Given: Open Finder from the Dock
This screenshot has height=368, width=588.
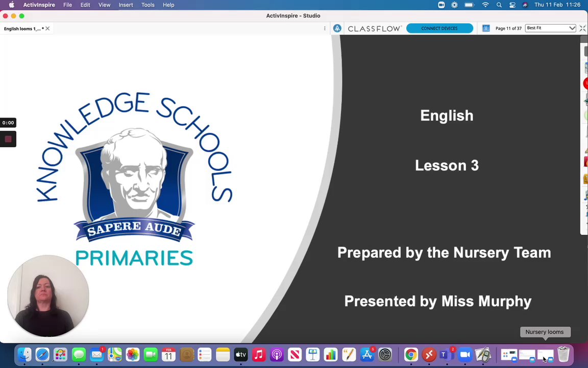Looking at the screenshot, I should (x=24, y=355).
